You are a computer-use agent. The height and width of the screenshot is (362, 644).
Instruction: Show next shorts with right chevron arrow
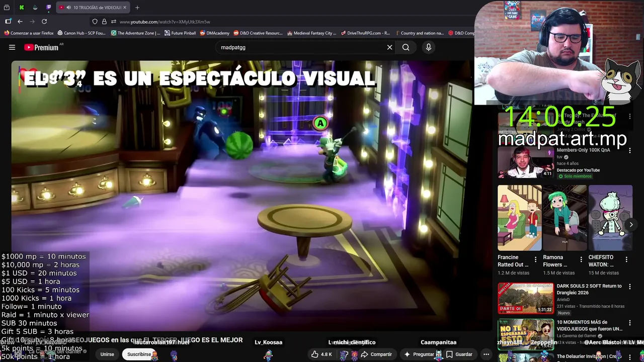[631, 225]
